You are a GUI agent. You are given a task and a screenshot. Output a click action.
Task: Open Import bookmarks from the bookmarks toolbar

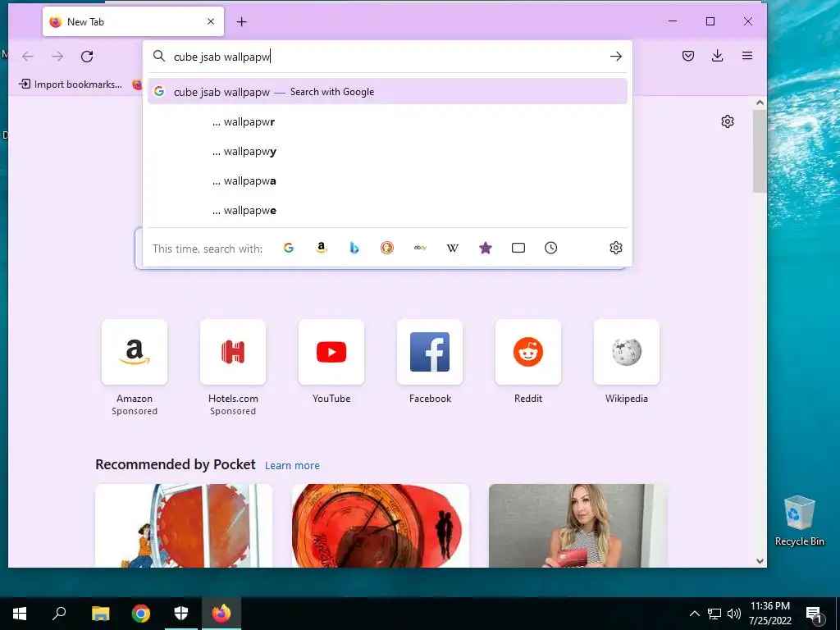71,84
